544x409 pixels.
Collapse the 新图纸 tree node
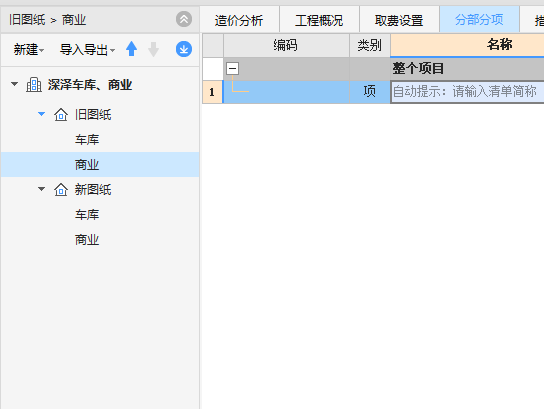[41, 189]
